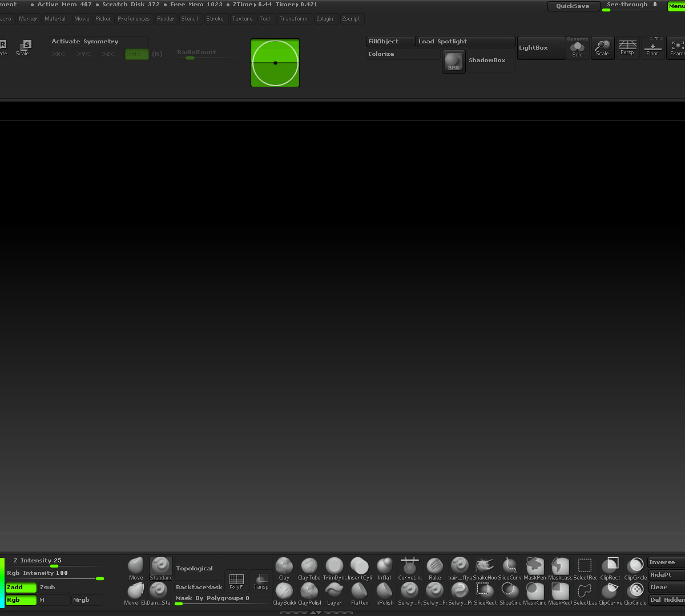
Task: Select the ClayBuildup brush
Action: 284,594
